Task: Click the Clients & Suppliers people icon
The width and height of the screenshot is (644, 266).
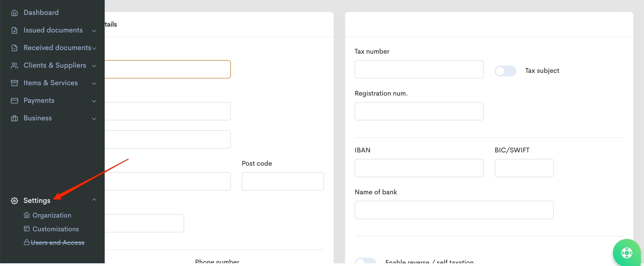Action: point(14,65)
